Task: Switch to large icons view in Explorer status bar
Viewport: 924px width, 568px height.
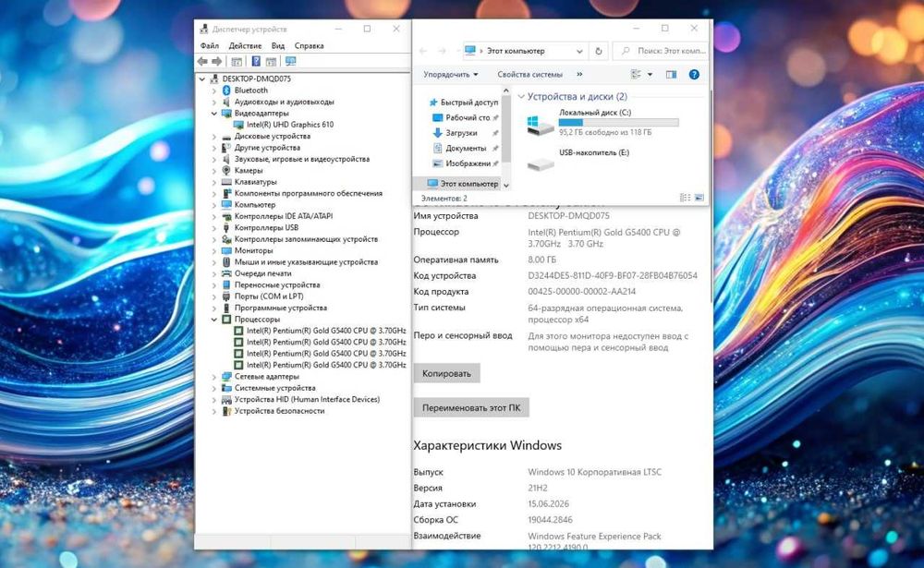Action: pos(699,198)
